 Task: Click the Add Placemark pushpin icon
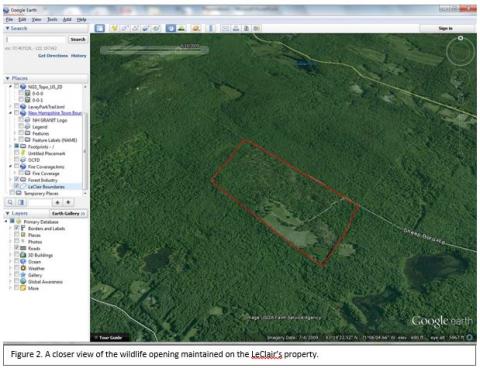(114, 28)
